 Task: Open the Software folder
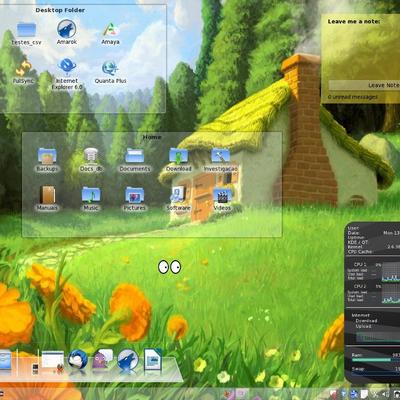pos(178,198)
